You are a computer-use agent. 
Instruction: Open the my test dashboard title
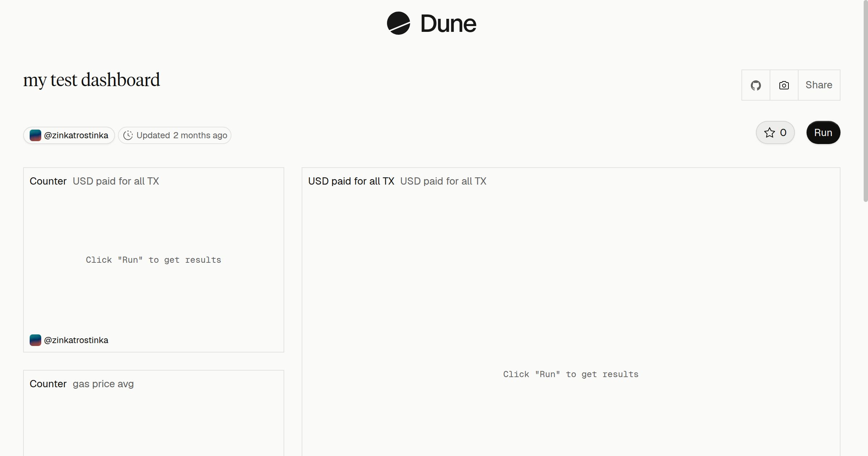pos(92,80)
